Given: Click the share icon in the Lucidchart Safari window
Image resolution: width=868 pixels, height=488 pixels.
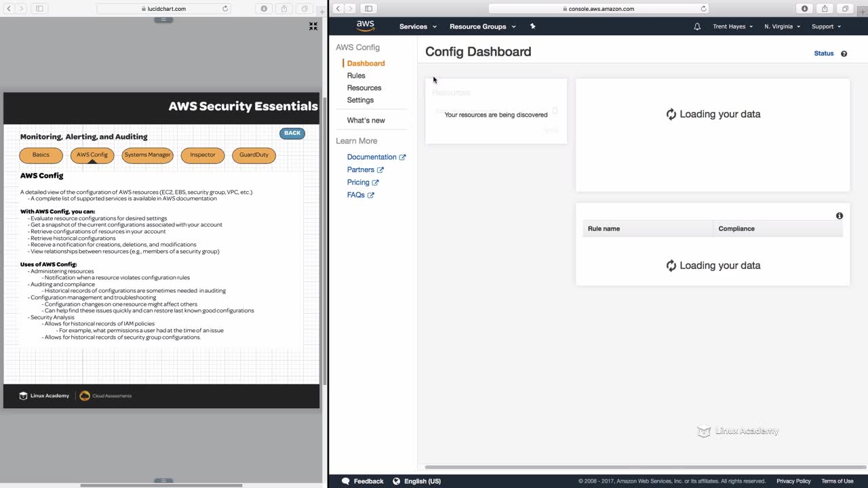Looking at the screenshot, I should click(284, 9).
